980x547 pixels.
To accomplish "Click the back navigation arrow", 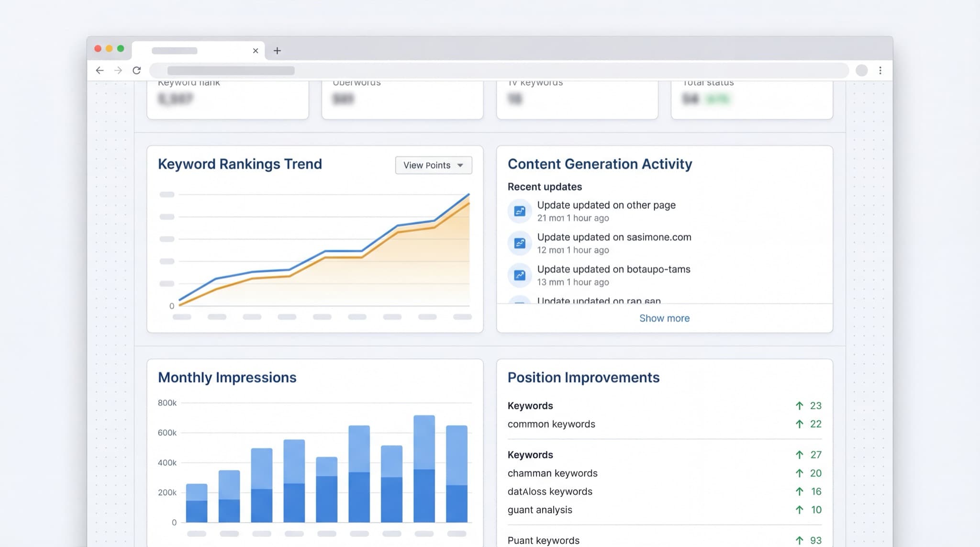I will [100, 70].
